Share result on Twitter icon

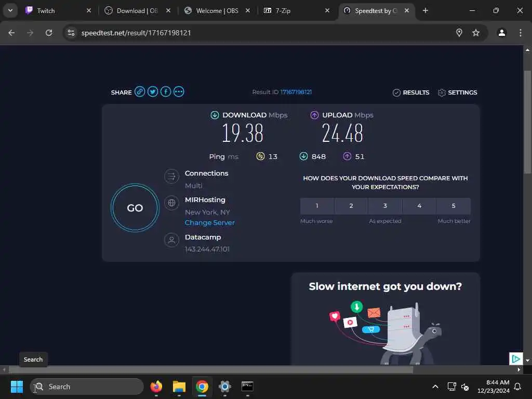[x=153, y=91]
